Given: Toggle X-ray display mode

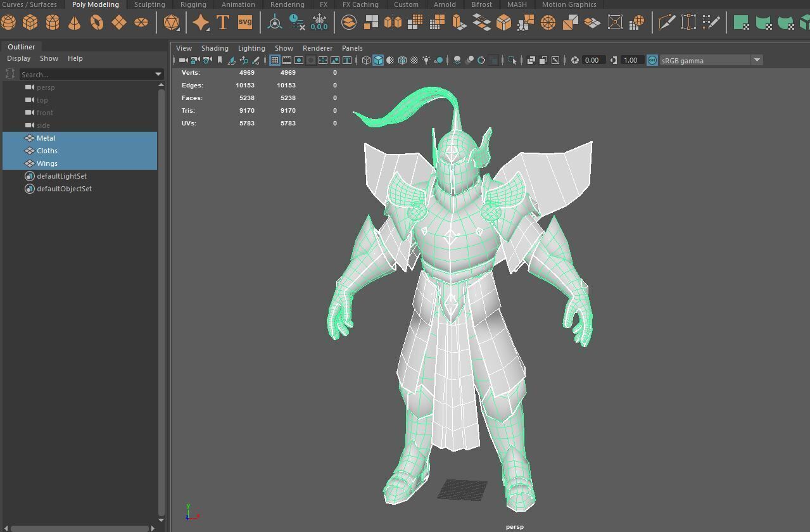Looking at the screenshot, I should pos(531,60).
